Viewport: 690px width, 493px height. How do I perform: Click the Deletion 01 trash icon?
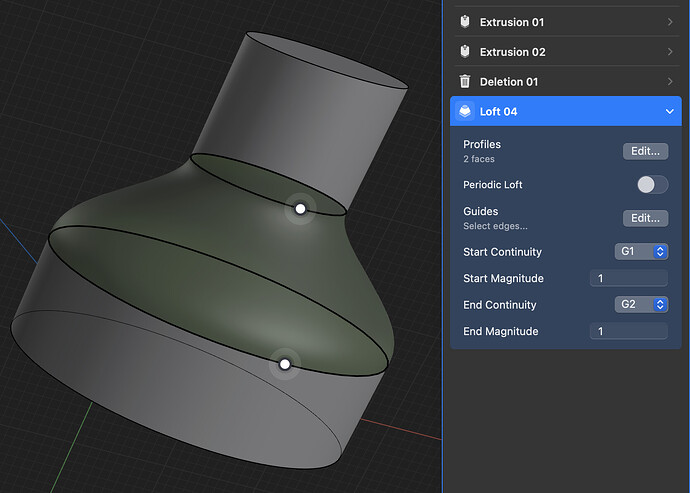(x=464, y=82)
